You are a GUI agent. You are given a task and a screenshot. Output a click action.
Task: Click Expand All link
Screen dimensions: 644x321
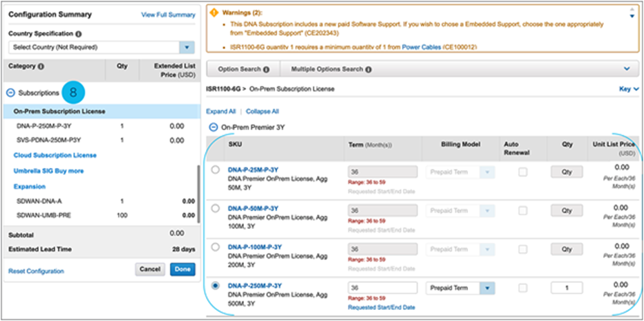click(x=221, y=111)
